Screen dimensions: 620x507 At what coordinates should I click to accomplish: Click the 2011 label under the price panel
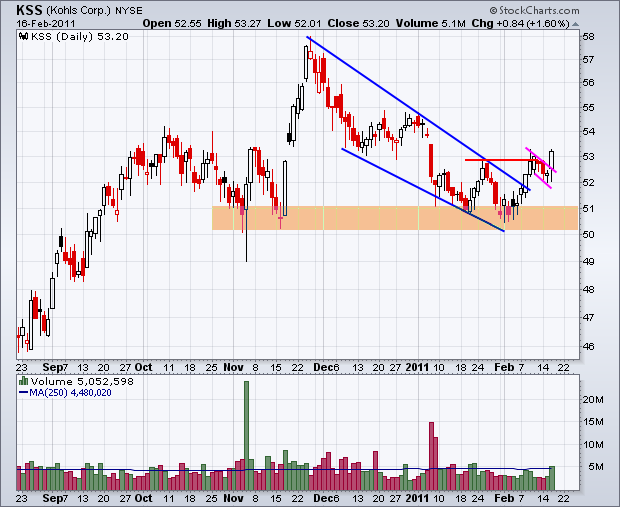(x=417, y=367)
